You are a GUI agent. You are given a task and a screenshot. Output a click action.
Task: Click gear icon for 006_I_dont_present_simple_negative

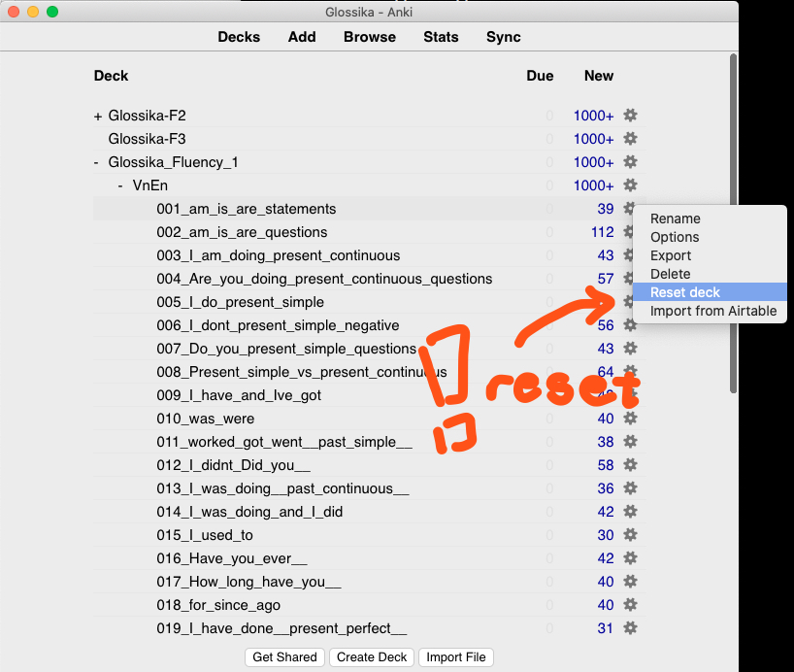(630, 325)
